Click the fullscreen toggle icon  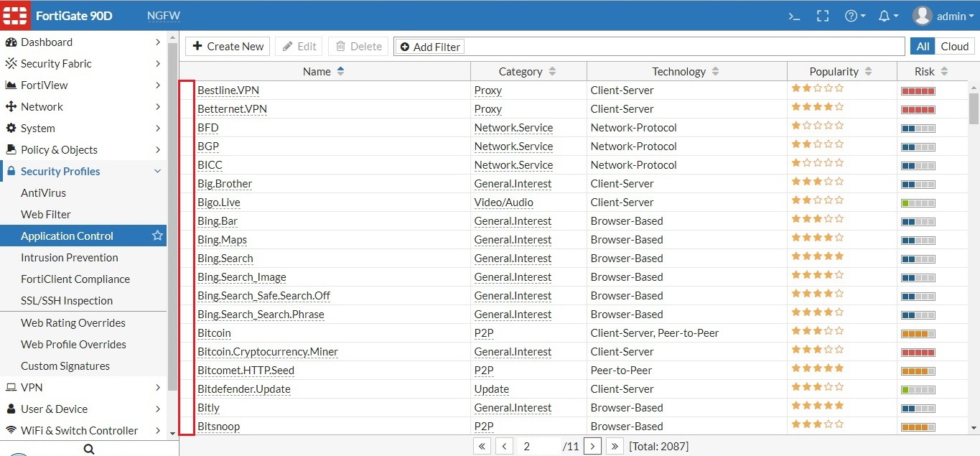coord(823,16)
